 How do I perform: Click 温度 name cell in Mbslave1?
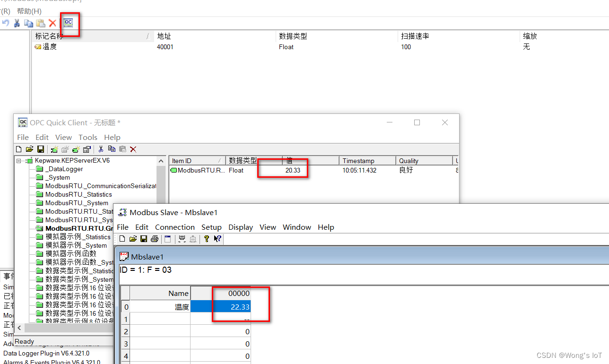pos(160,307)
